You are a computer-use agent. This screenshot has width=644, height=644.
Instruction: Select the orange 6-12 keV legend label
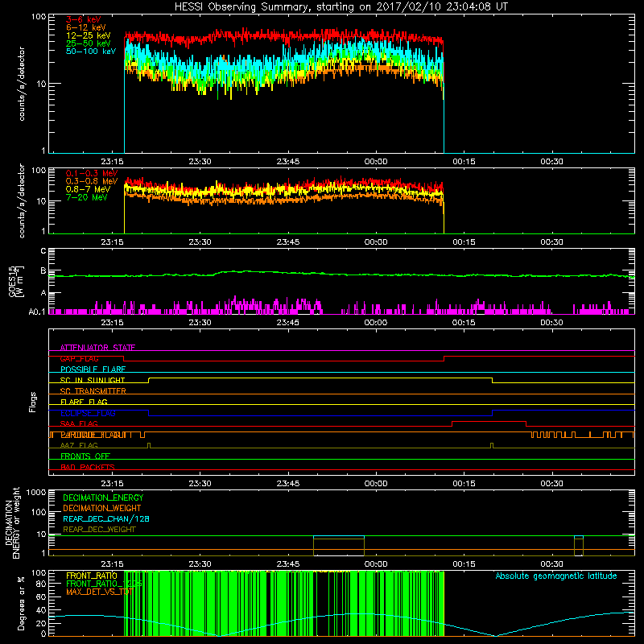point(85,27)
